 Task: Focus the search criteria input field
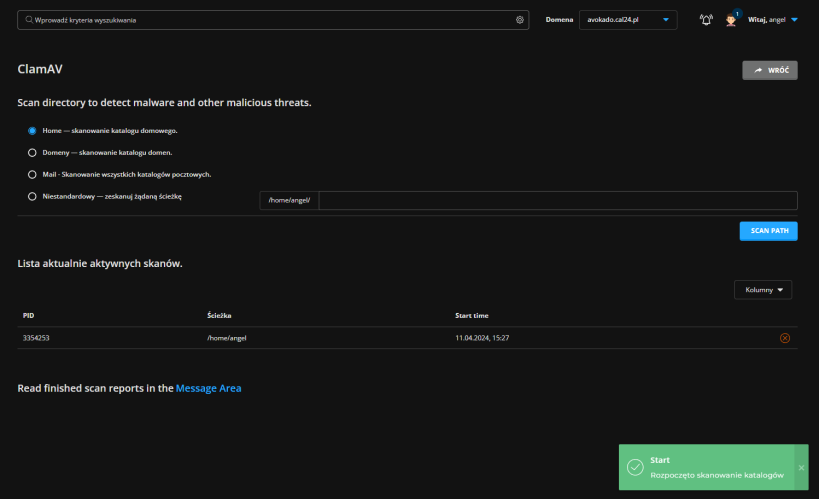pos(273,20)
